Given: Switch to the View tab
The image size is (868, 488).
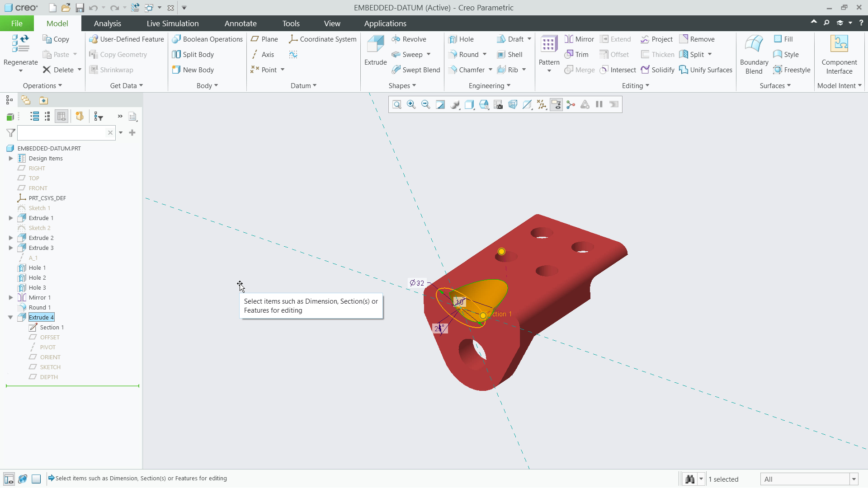Looking at the screenshot, I should click(x=332, y=23).
